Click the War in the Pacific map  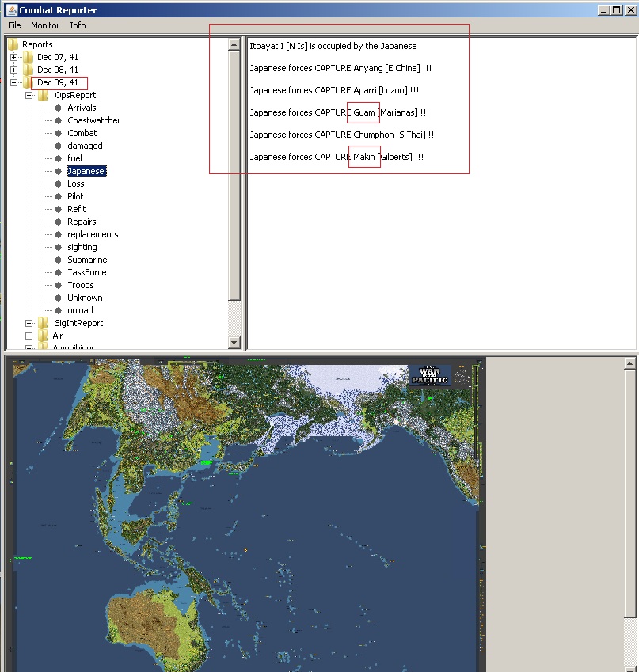pos(245,514)
